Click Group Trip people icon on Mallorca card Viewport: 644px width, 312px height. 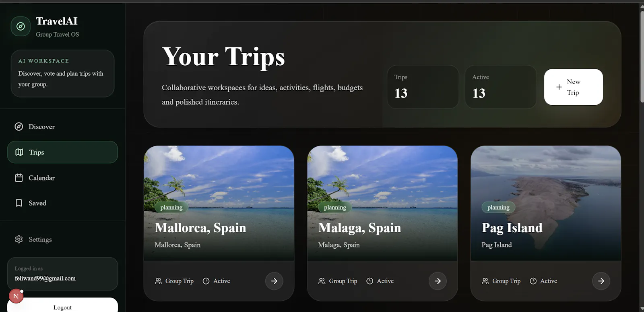coord(158,281)
